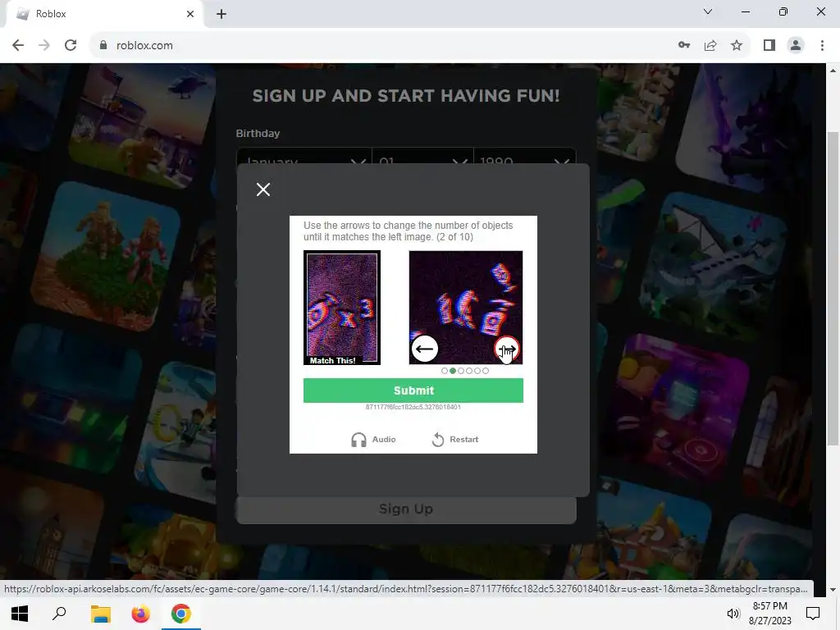
Task: Click the scrollbar up arrow
Action: (833, 71)
